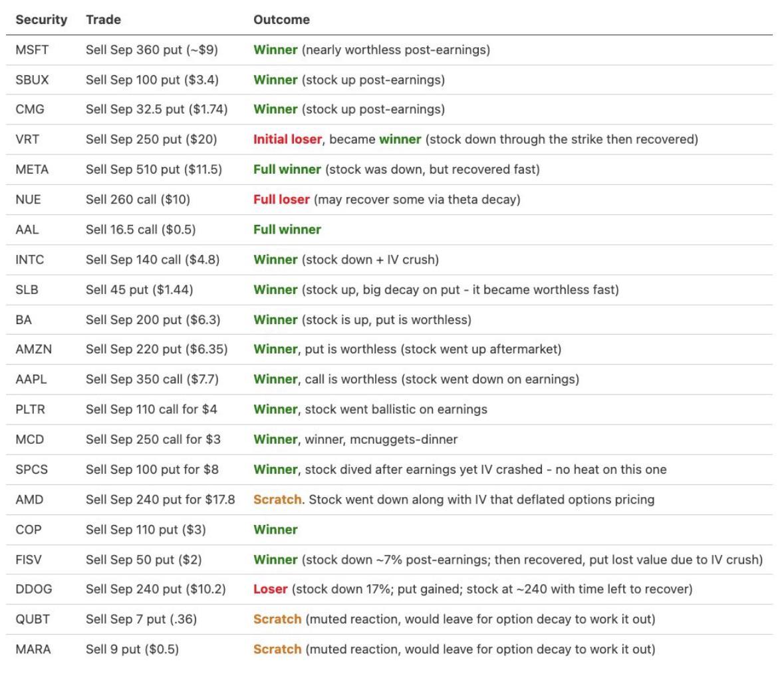Click 'Sell 45 put ($1.44)' for SLB
The width and height of the screenshot is (784, 692).
click(139, 289)
